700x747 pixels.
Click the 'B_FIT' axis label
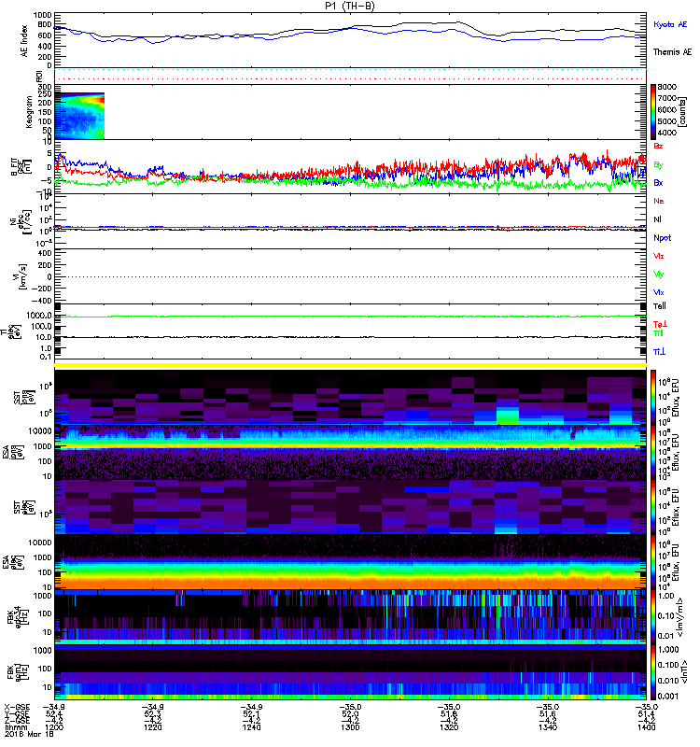15,167
